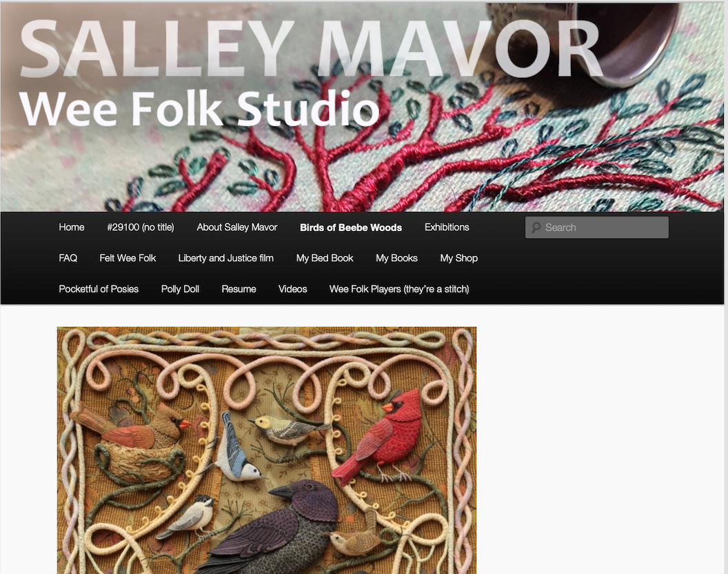Viewport: 728px width, 574px height.
Task: Open the Resume page
Action: [x=239, y=289]
